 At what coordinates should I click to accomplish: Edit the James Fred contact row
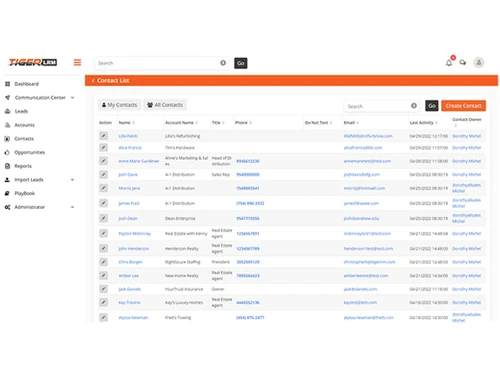pos(103,203)
